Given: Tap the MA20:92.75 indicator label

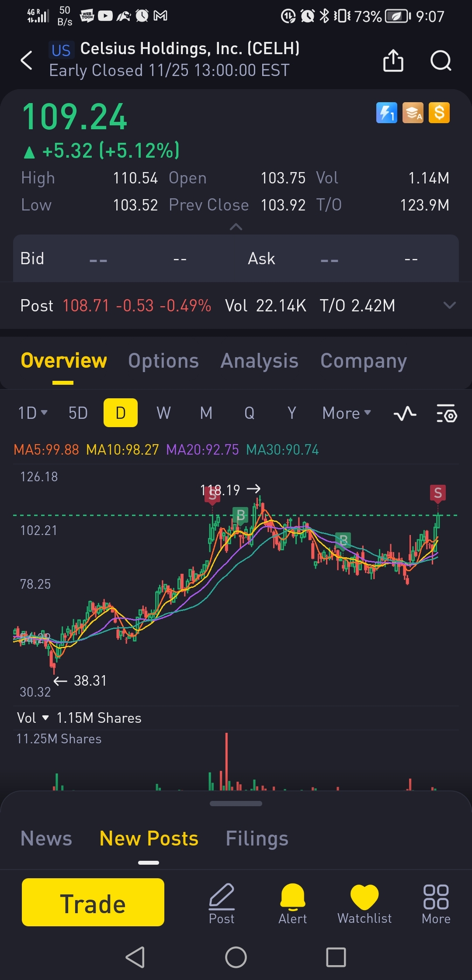Looking at the screenshot, I should (x=202, y=449).
